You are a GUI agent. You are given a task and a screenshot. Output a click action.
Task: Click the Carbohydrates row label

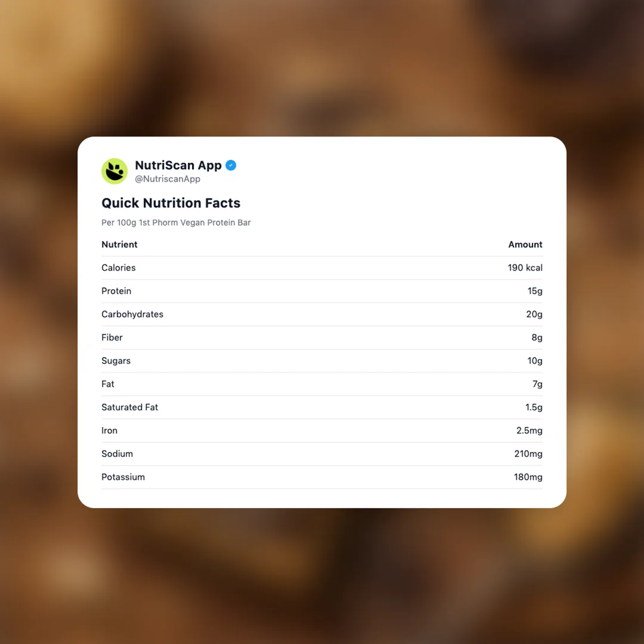point(132,314)
